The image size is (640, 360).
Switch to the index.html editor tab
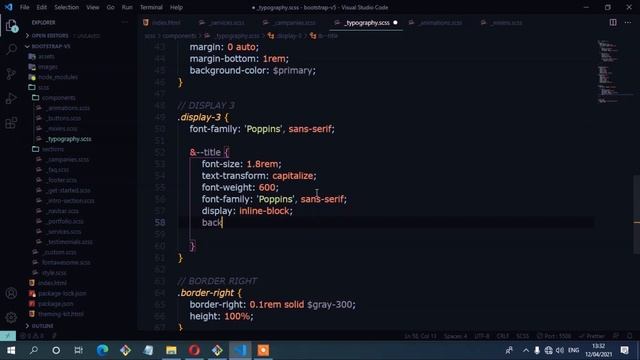tap(162, 23)
